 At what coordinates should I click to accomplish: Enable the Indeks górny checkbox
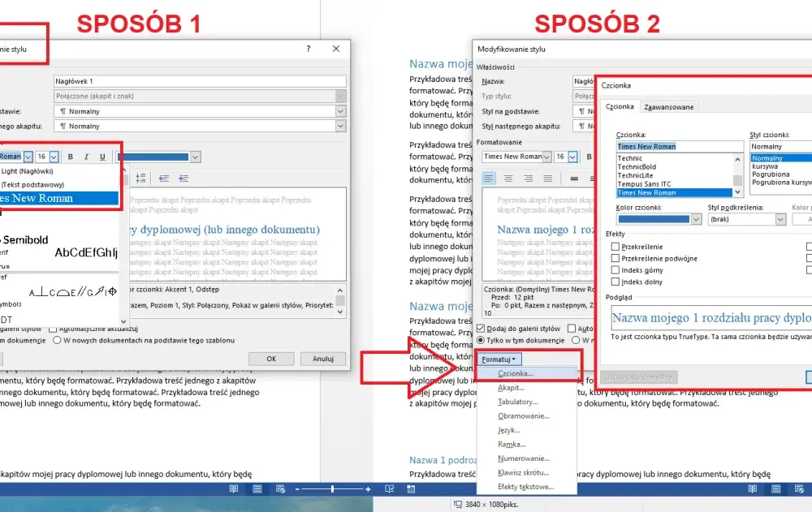point(615,270)
